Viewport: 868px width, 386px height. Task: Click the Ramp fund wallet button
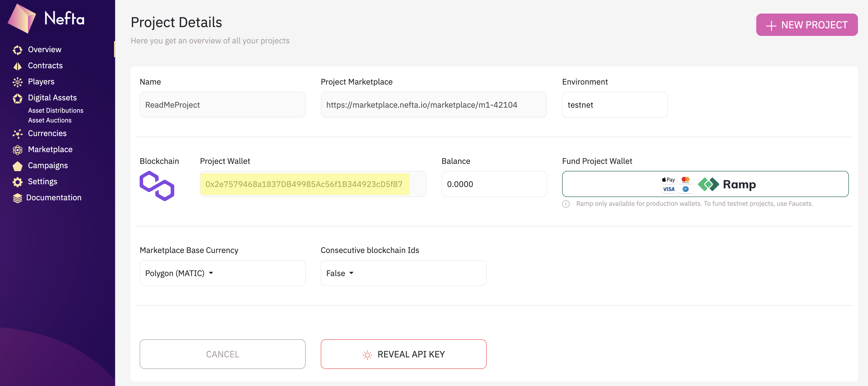(x=705, y=184)
